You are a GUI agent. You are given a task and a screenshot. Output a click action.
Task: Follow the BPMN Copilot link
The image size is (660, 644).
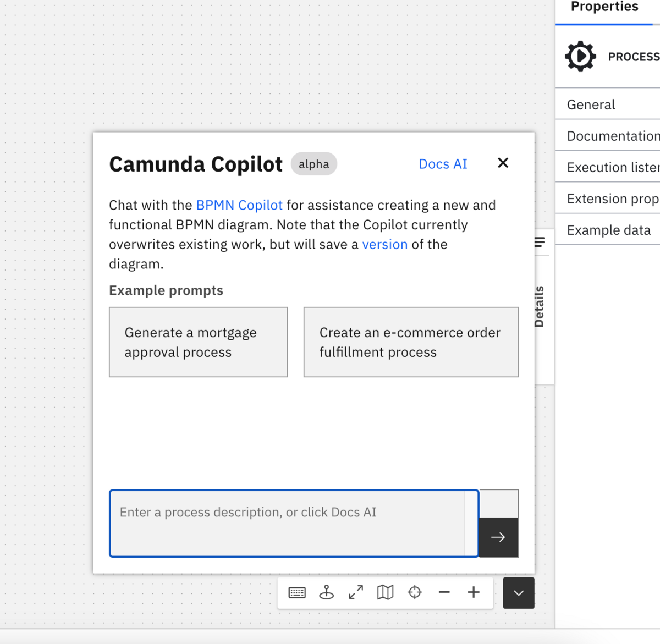coord(239,205)
